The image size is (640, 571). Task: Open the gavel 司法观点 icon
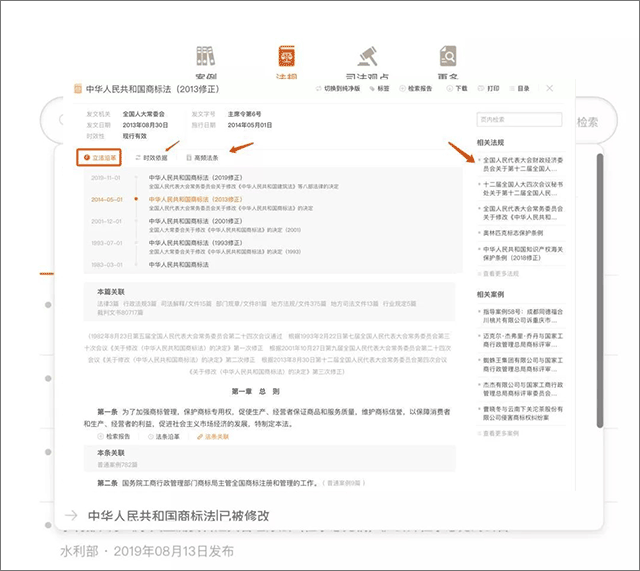(x=366, y=58)
